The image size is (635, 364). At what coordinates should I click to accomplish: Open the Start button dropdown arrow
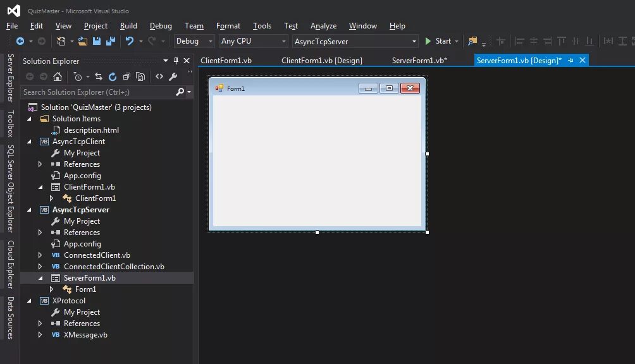point(457,41)
